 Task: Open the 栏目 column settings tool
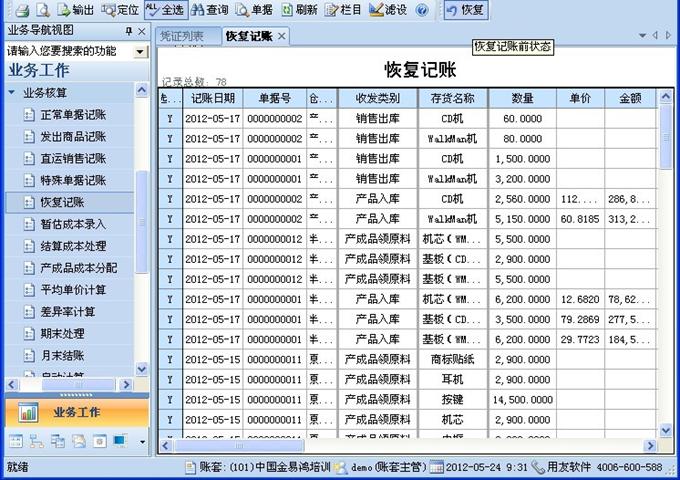343,10
